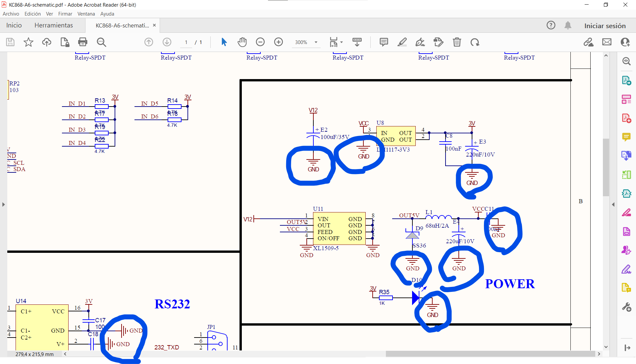Open the Add comment sticky note tool
The width and height of the screenshot is (636, 364).
click(384, 42)
